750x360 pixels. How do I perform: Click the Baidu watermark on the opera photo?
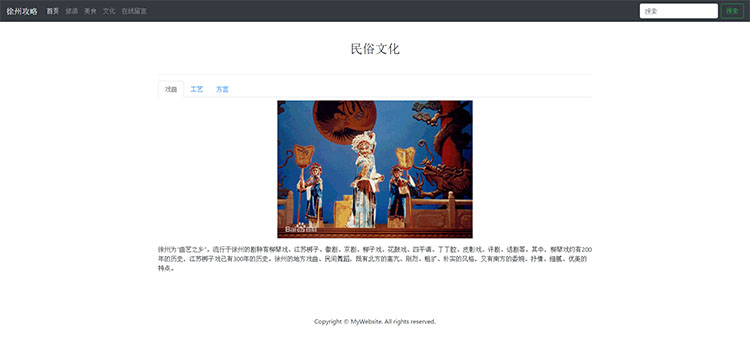click(x=301, y=229)
